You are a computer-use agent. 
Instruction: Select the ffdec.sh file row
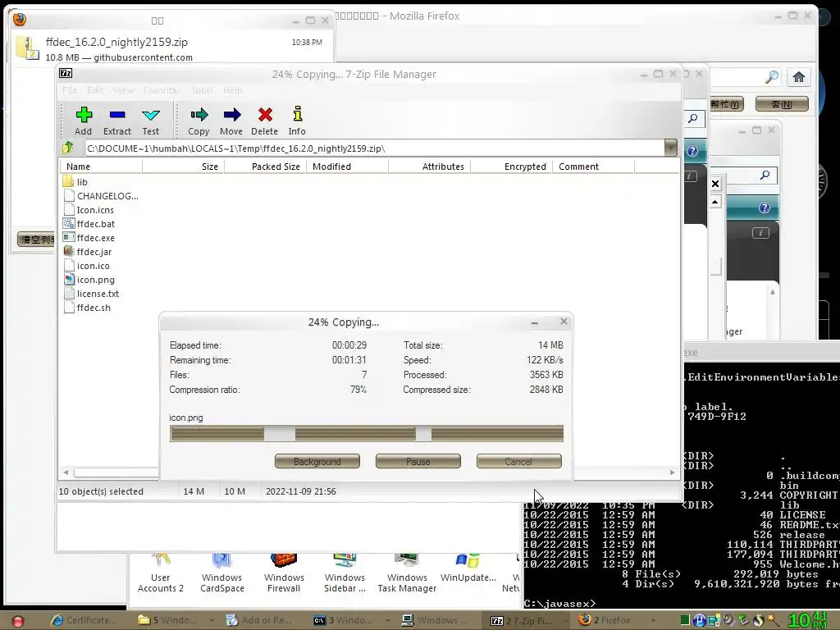(87, 308)
